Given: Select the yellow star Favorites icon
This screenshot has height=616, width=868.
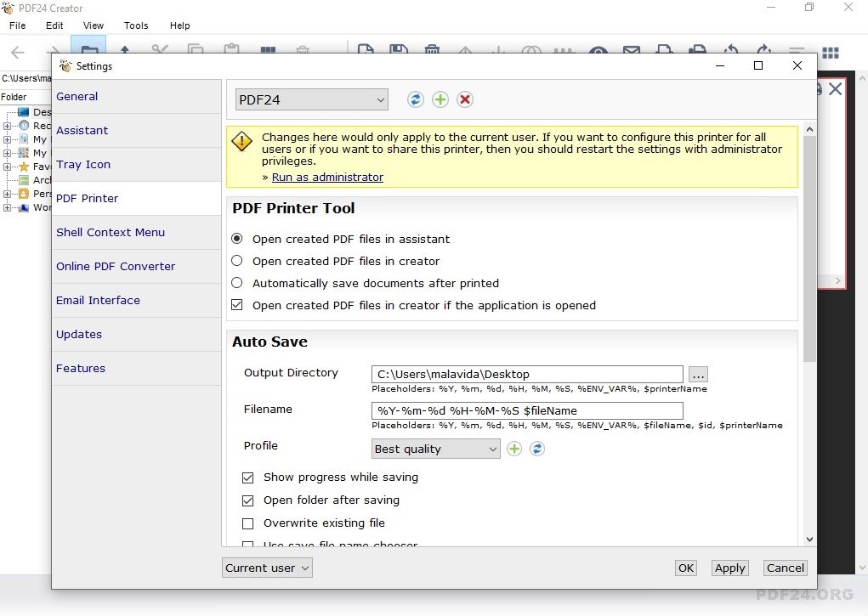Looking at the screenshot, I should pos(24,167).
